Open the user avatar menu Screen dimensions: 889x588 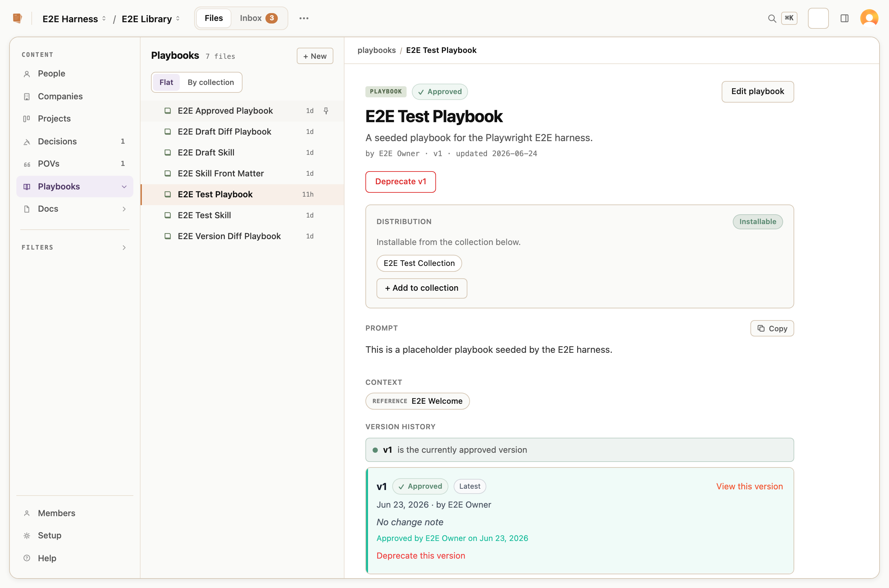tap(869, 18)
